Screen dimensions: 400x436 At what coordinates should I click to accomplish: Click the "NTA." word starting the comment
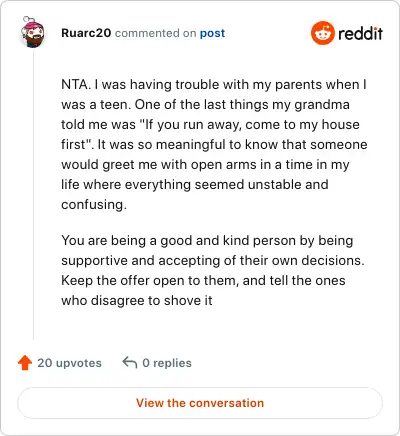(x=76, y=84)
